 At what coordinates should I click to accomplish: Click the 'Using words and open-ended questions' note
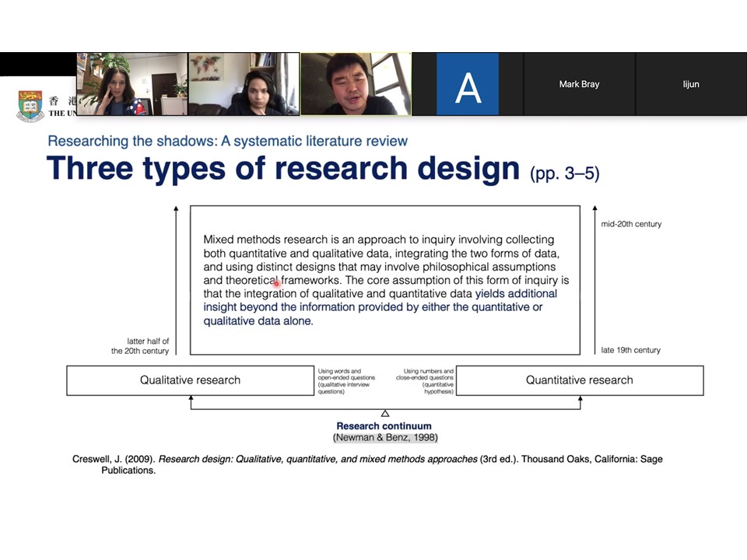tap(346, 381)
